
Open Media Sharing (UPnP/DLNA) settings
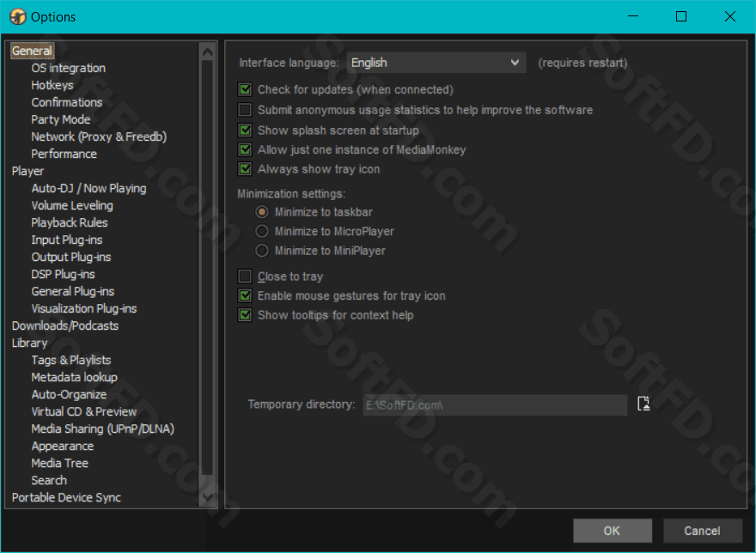pos(103,429)
